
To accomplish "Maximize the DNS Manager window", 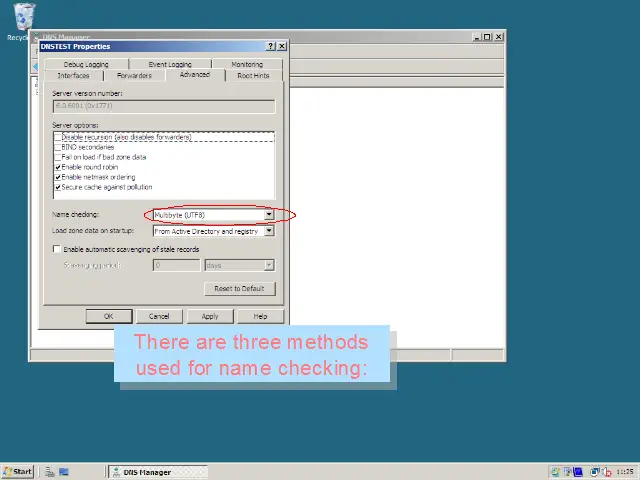I will [487, 37].
